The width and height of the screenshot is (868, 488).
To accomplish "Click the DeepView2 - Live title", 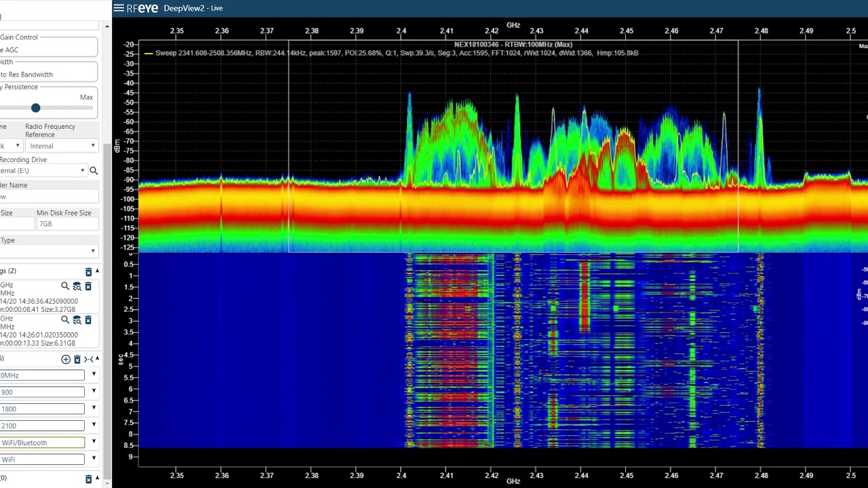I will coord(193,8).
